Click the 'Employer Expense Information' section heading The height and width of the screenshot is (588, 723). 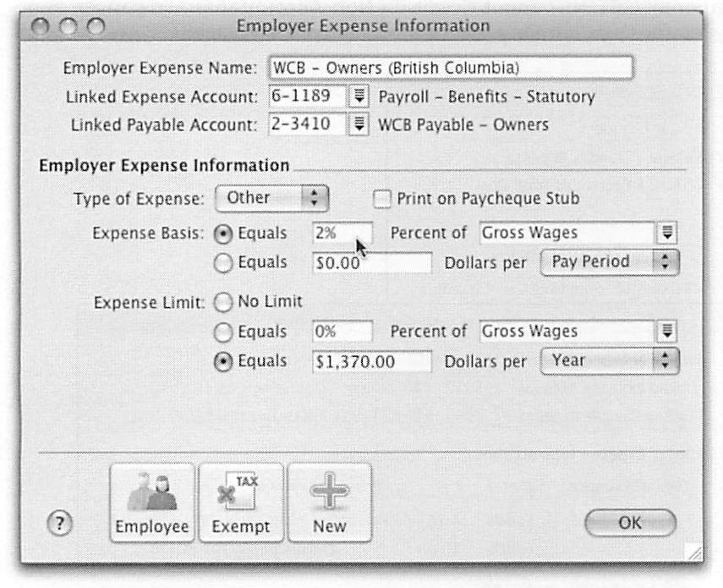click(164, 166)
